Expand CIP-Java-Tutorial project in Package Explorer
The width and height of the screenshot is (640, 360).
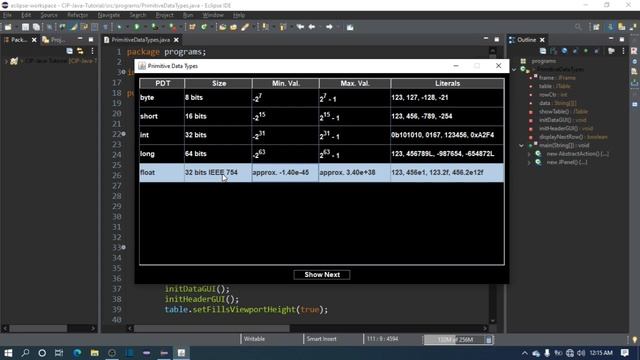pos(6,61)
